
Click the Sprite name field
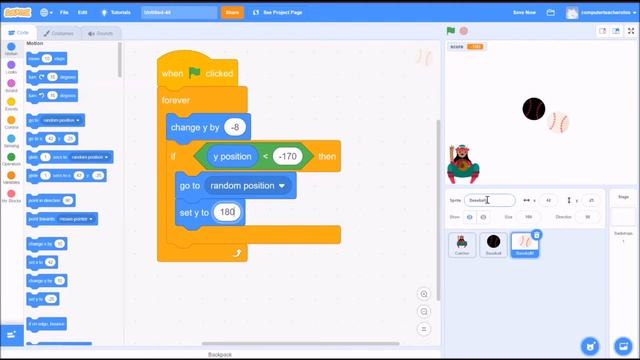[x=490, y=200]
